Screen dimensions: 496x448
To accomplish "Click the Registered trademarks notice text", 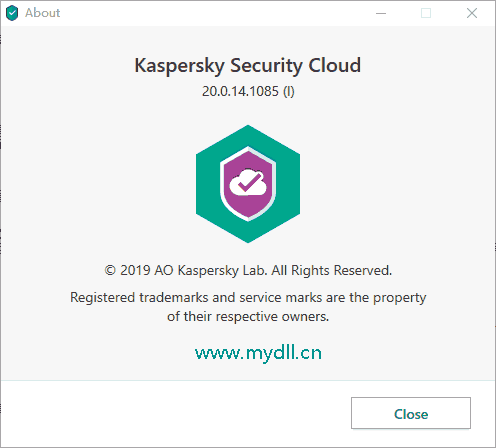I will [248, 298].
